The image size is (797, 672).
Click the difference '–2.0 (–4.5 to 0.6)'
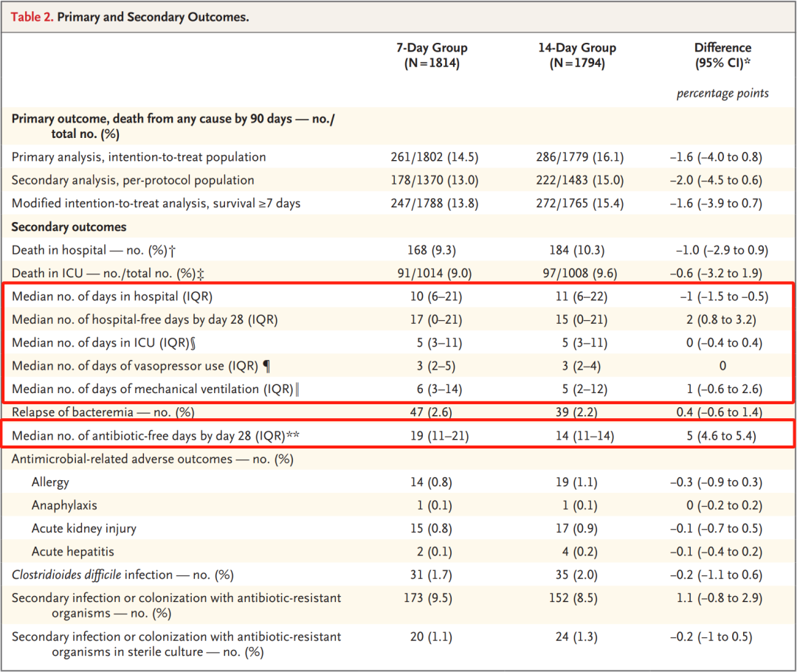click(716, 180)
